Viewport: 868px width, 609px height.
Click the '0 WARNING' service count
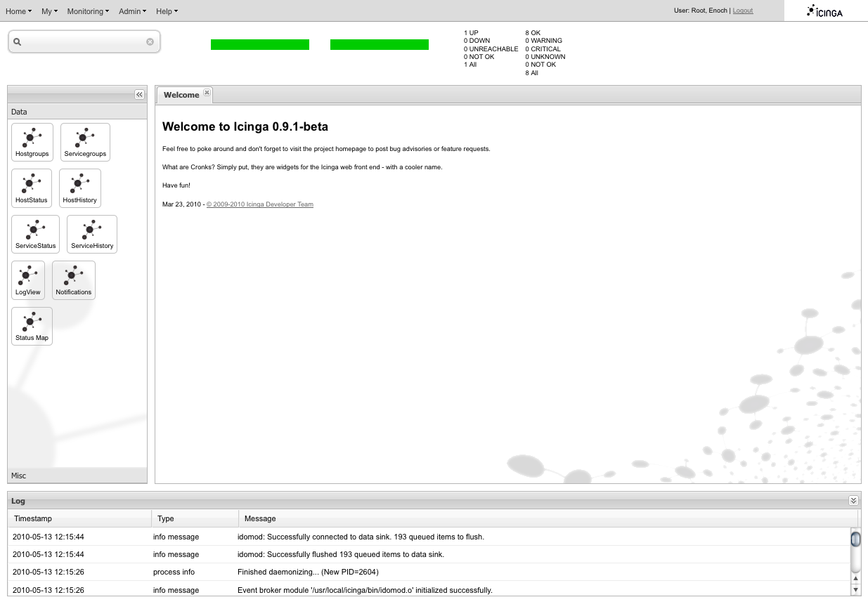point(543,41)
